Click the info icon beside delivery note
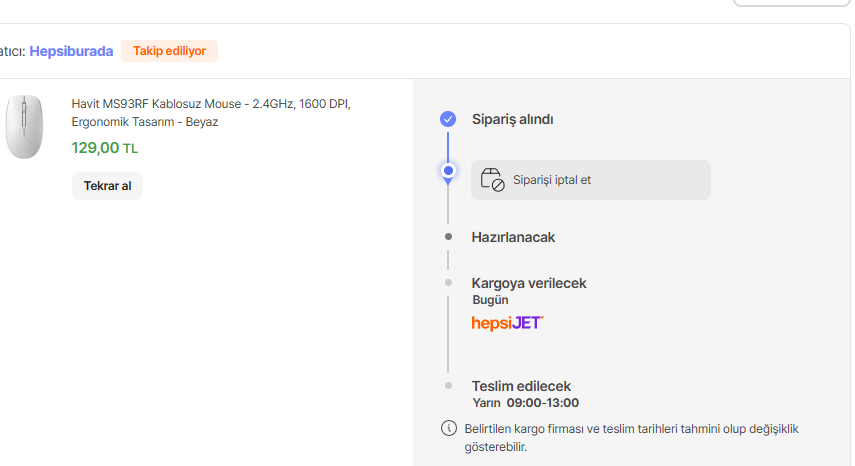Screen dimensions: 855x466 coord(449,428)
